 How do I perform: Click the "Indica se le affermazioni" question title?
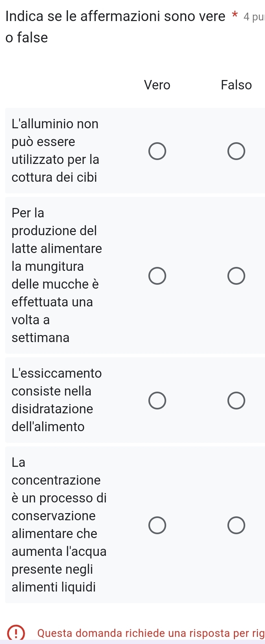tap(115, 16)
